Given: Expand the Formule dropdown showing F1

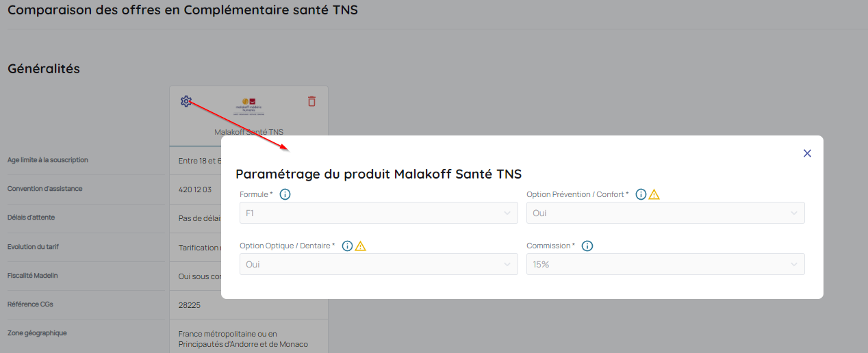Looking at the screenshot, I should tap(378, 213).
